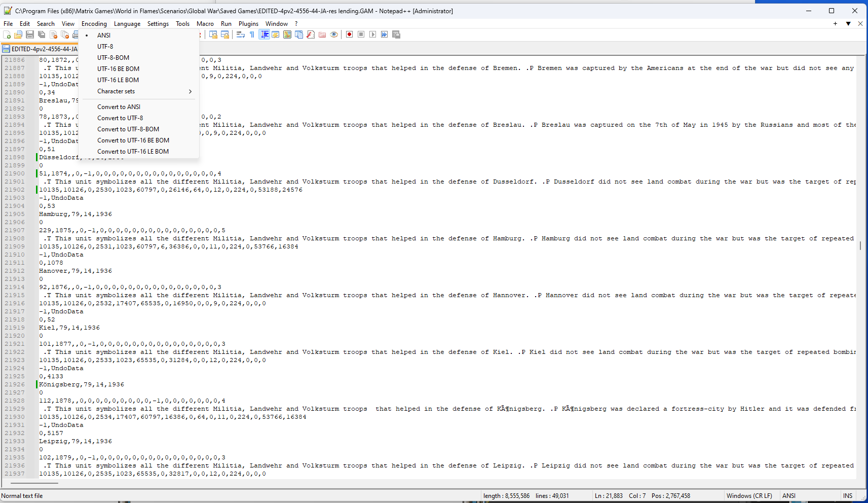The height and width of the screenshot is (503, 868).
Task: Open the Macro menu
Action: tap(205, 24)
